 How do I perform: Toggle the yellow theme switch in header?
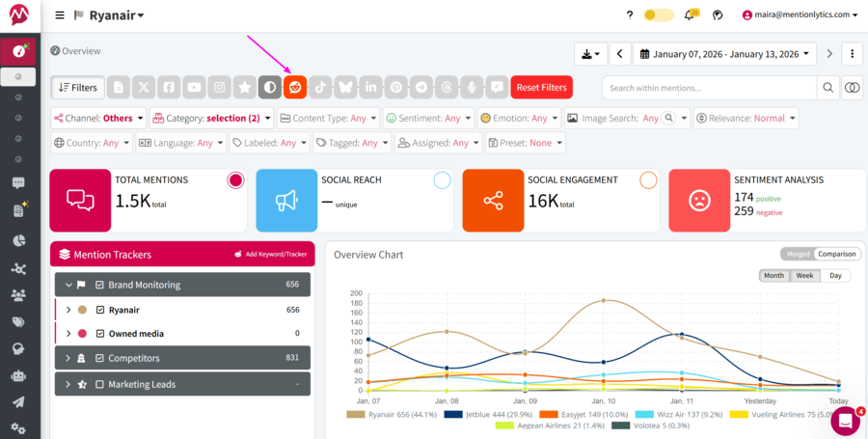[x=658, y=15]
